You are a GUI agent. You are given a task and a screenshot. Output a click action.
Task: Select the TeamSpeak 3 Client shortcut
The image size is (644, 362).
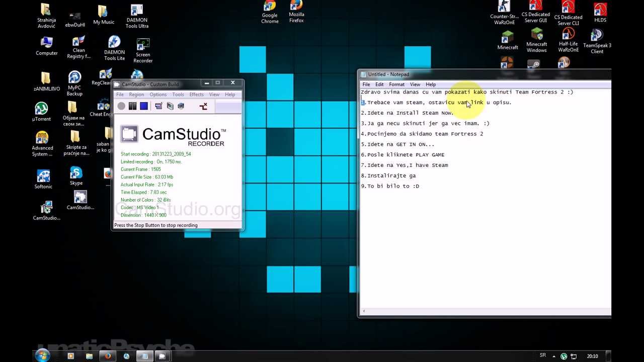[x=597, y=41]
